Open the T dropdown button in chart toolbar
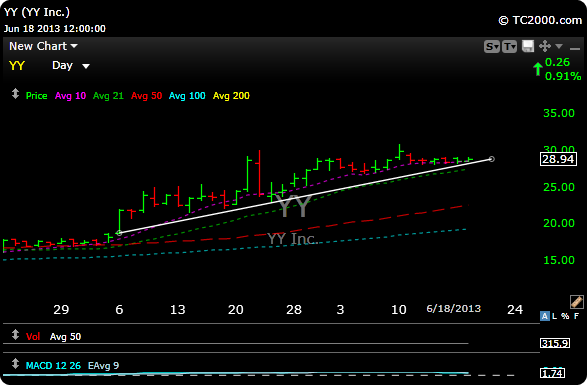The height and width of the screenshot is (385, 587). point(509,46)
